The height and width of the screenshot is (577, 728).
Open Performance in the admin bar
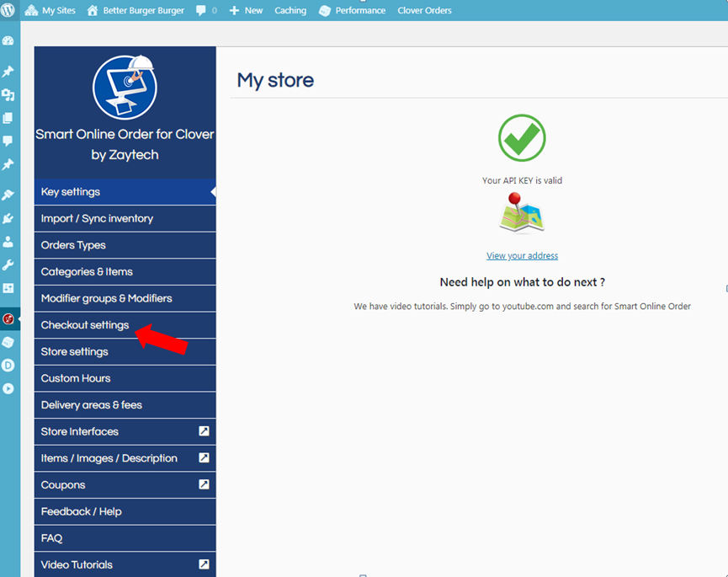353,10
